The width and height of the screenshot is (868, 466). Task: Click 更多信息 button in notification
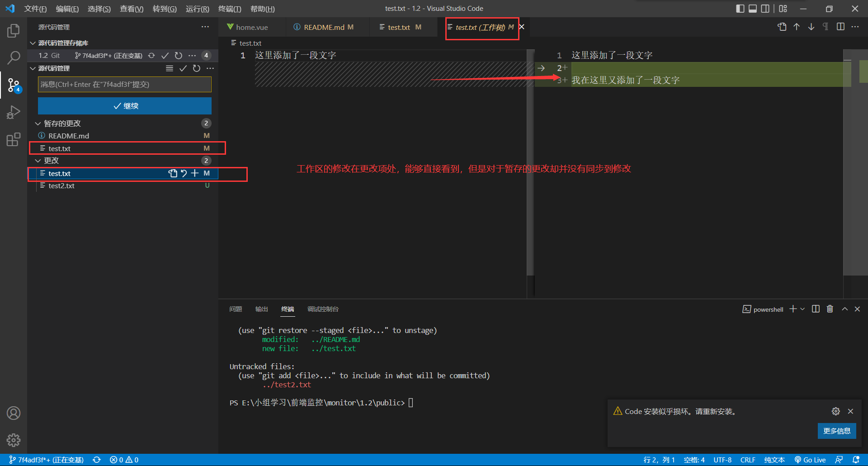[x=837, y=431]
